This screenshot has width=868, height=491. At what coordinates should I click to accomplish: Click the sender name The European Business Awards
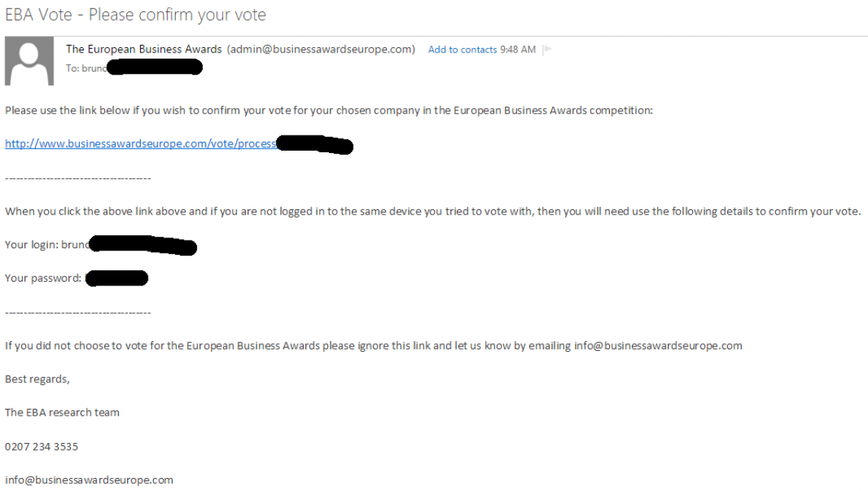tap(144, 49)
